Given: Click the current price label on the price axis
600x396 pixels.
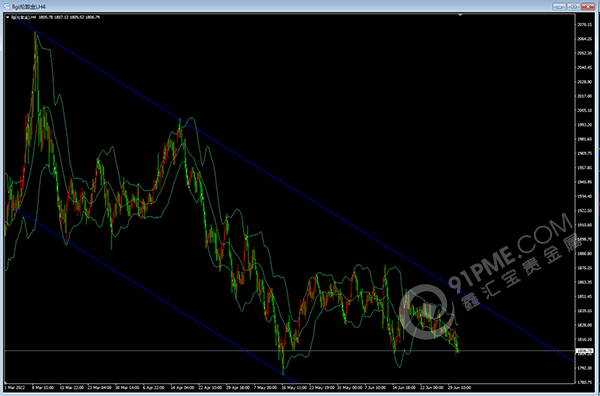Looking at the screenshot, I should coord(584,350).
